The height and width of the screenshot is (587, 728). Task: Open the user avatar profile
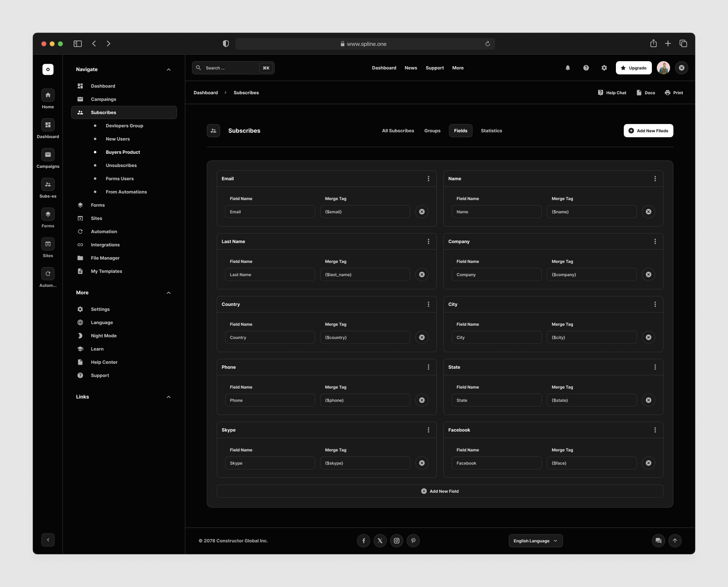click(x=663, y=68)
